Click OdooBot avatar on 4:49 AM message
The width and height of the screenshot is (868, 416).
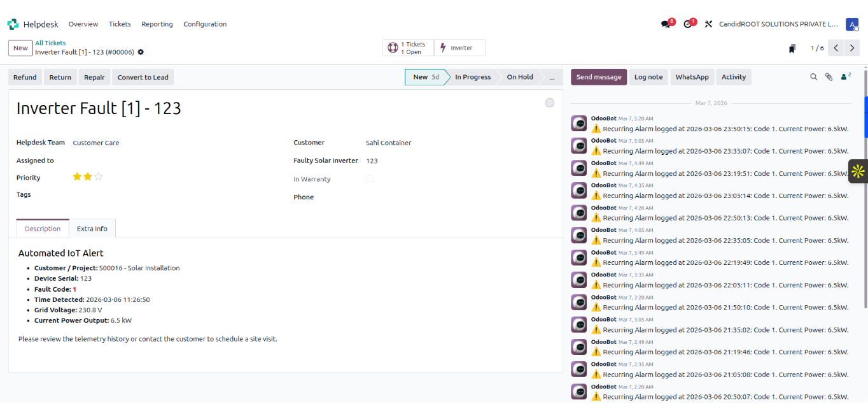[x=578, y=168]
